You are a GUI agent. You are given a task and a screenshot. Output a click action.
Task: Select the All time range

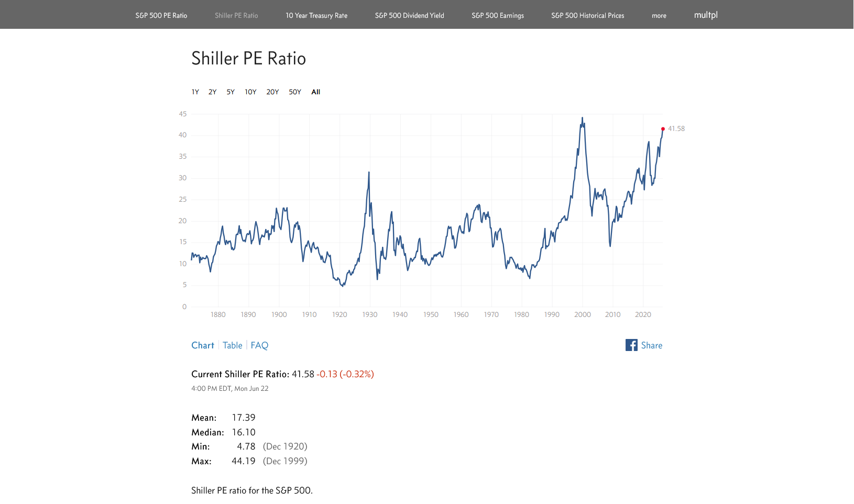315,92
